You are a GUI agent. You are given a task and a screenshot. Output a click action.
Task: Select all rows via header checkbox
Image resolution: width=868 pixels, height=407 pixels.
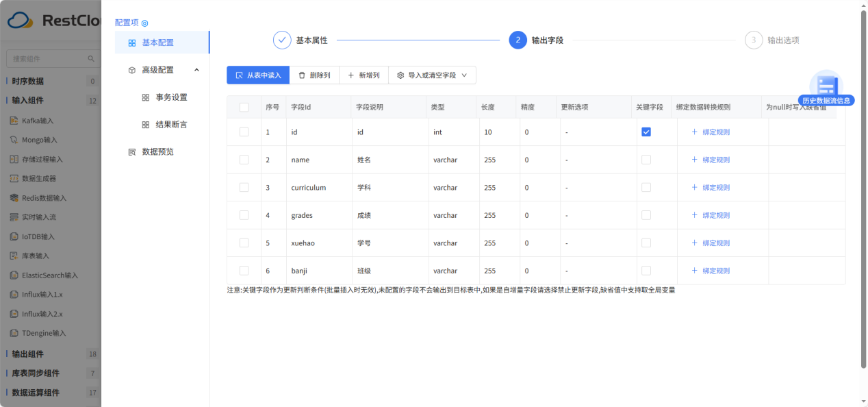pyautogui.click(x=244, y=106)
